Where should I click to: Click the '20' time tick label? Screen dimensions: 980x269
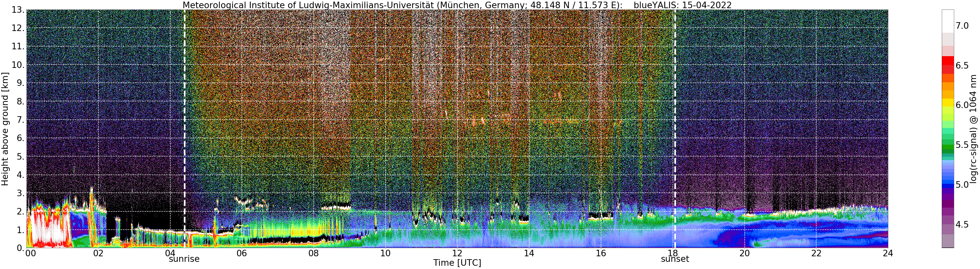(744, 253)
